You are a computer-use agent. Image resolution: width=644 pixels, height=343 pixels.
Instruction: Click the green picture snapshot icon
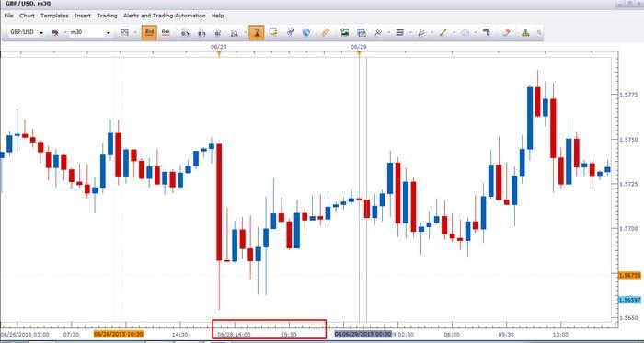coord(345,32)
